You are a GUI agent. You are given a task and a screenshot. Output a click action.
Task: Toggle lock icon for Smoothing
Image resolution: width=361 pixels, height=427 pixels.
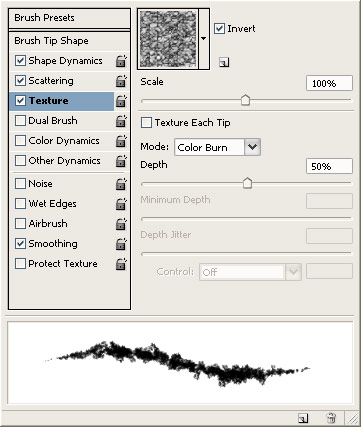point(121,244)
